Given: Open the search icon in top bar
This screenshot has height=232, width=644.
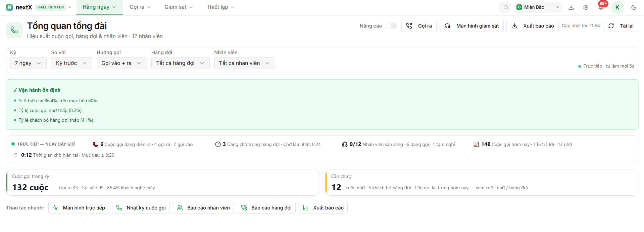Looking at the screenshot, I should pos(506,7).
